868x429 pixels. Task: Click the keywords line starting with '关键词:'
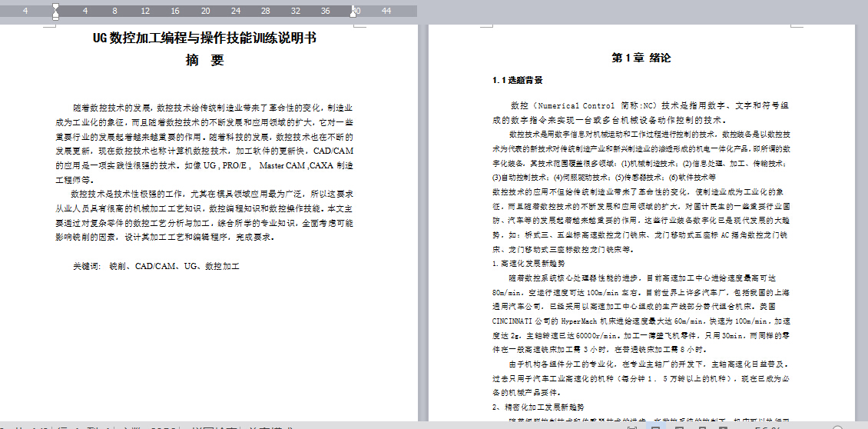[156, 266]
